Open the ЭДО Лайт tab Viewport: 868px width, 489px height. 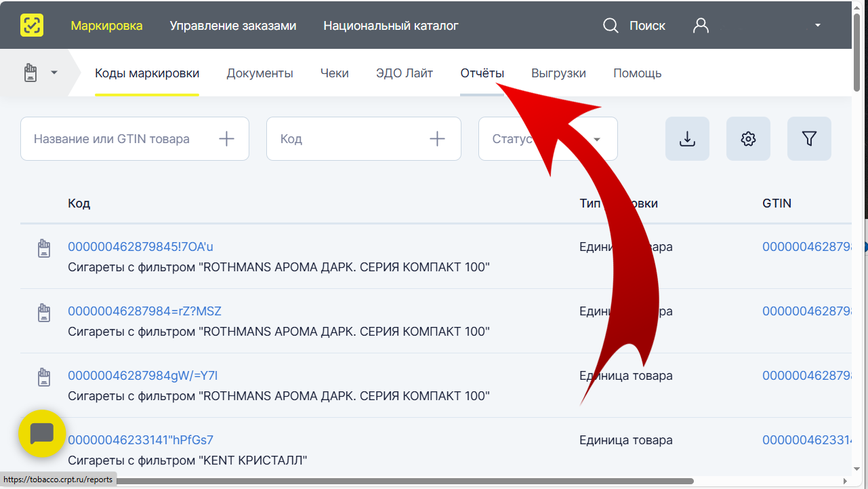(405, 73)
